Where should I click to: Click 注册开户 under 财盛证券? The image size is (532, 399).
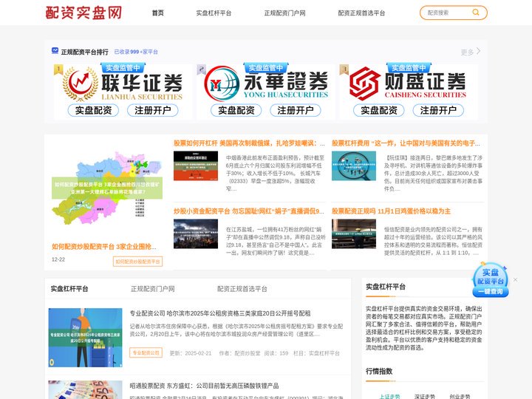coord(438,110)
